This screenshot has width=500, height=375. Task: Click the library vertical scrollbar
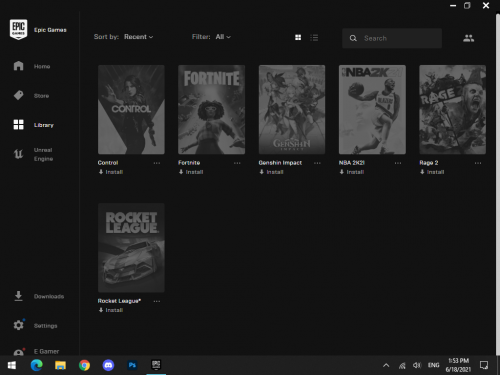pos(498,183)
